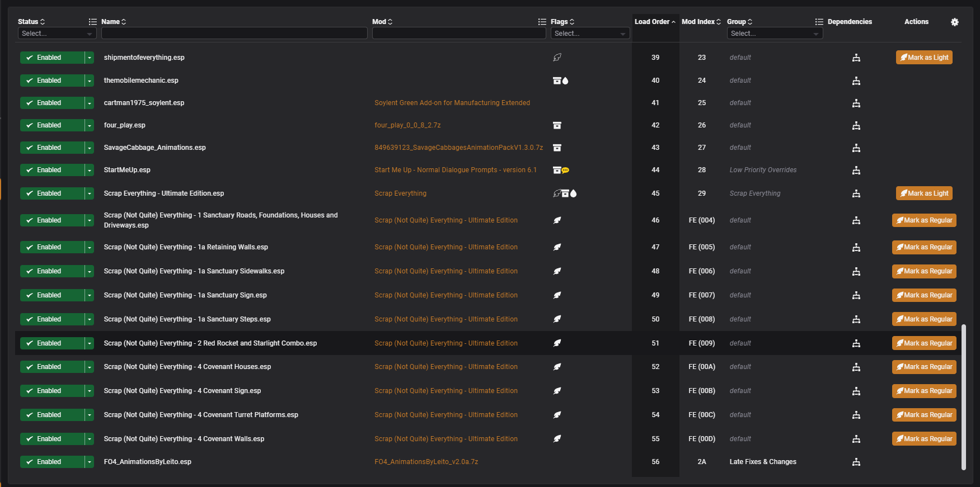The width and height of the screenshot is (980, 487).
Task: Click the list icon beside Dependencies header
Action: coord(819,22)
